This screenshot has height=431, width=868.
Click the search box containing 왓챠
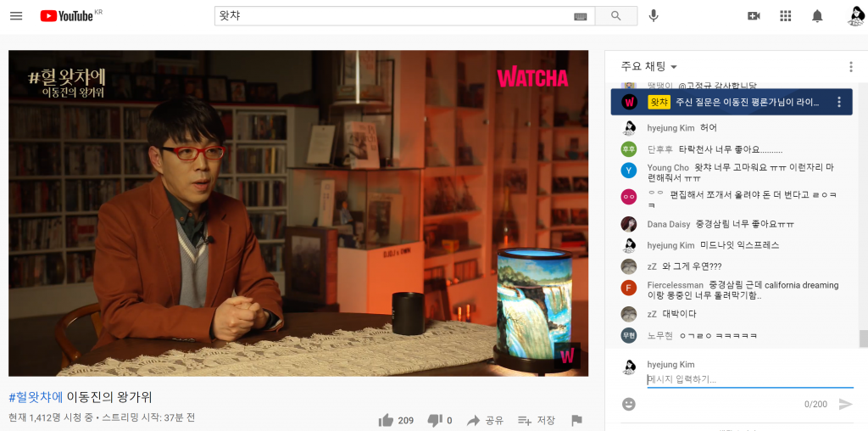click(x=404, y=16)
